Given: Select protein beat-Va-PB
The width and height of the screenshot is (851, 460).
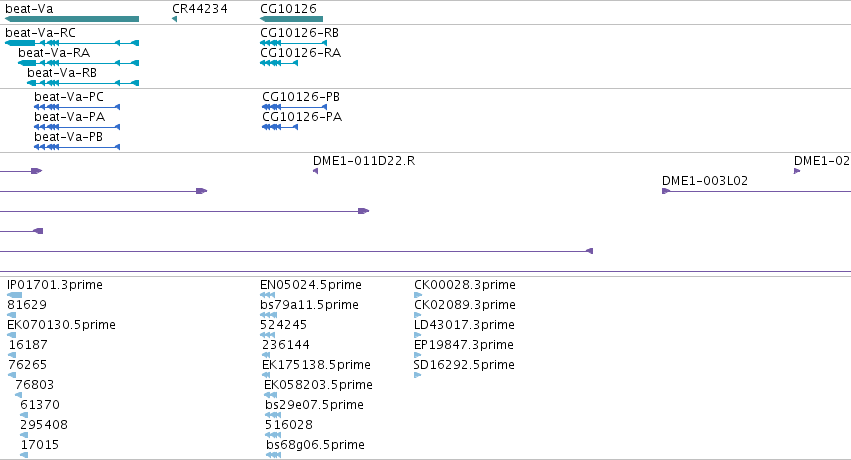Looking at the screenshot, I should pos(77,147).
